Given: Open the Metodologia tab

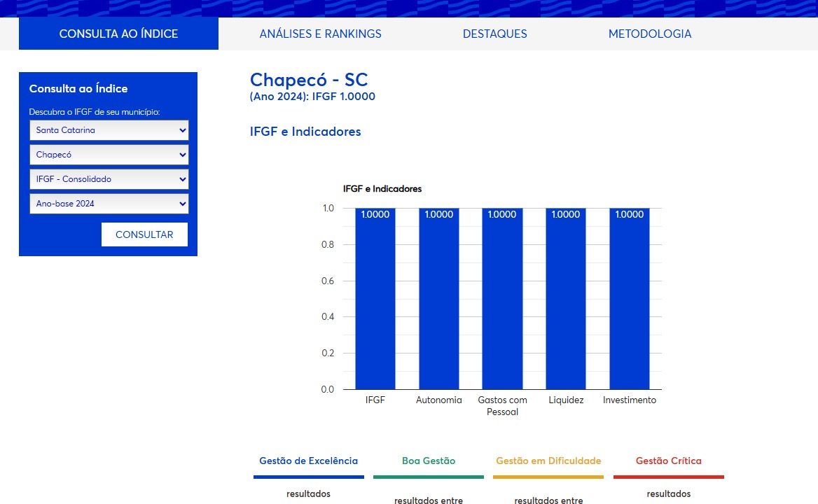Looking at the screenshot, I should coord(649,34).
